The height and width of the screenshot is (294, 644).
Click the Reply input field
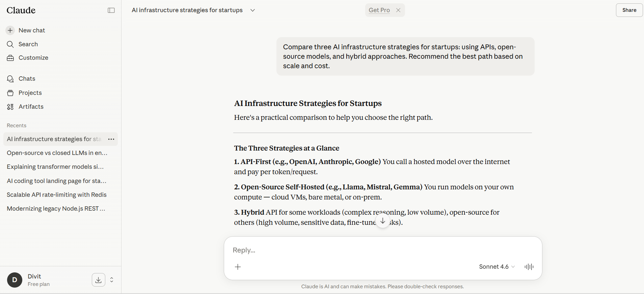(x=383, y=250)
